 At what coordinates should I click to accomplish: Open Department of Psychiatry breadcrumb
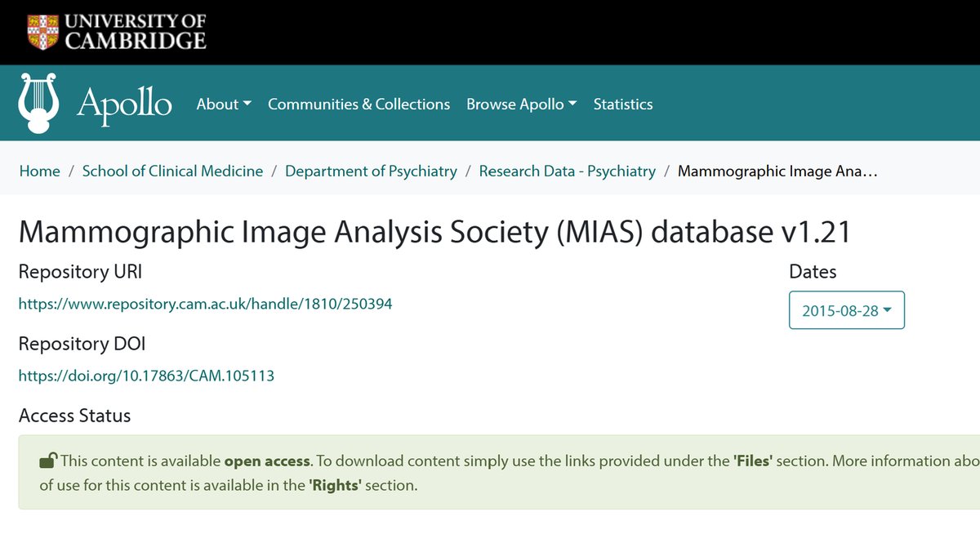(371, 171)
